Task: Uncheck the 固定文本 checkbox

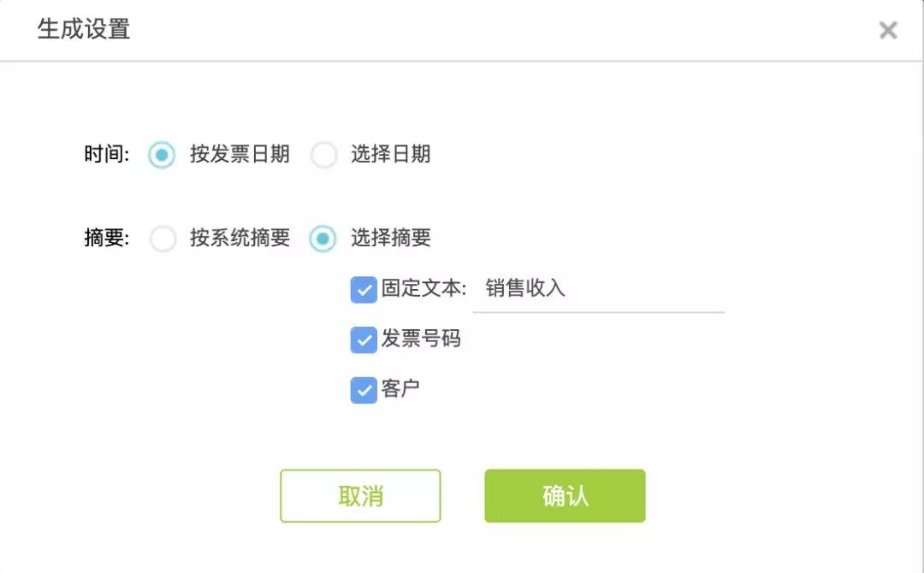Action: [x=364, y=290]
